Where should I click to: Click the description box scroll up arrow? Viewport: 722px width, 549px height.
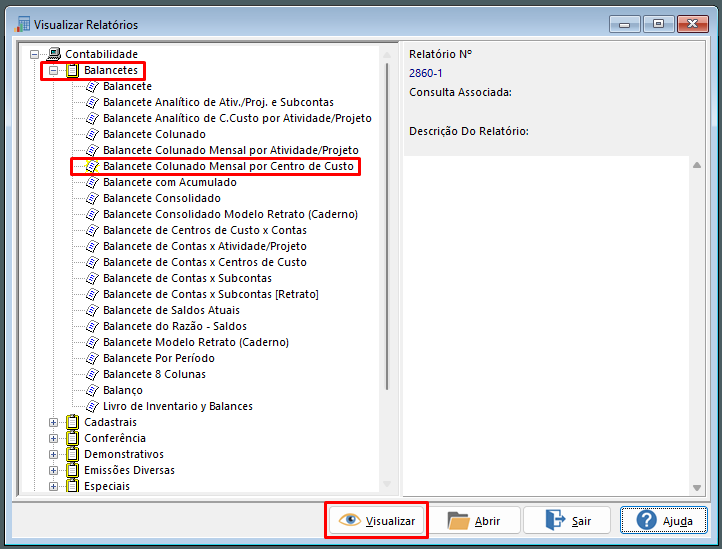(x=697, y=165)
